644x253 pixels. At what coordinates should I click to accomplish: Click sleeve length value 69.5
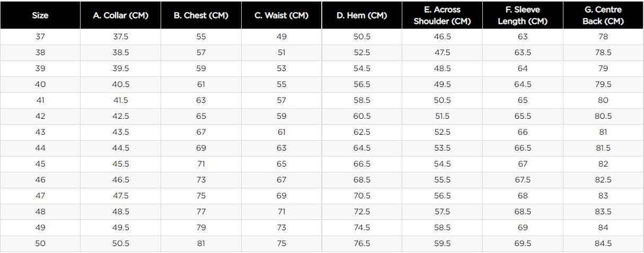[523, 243]
